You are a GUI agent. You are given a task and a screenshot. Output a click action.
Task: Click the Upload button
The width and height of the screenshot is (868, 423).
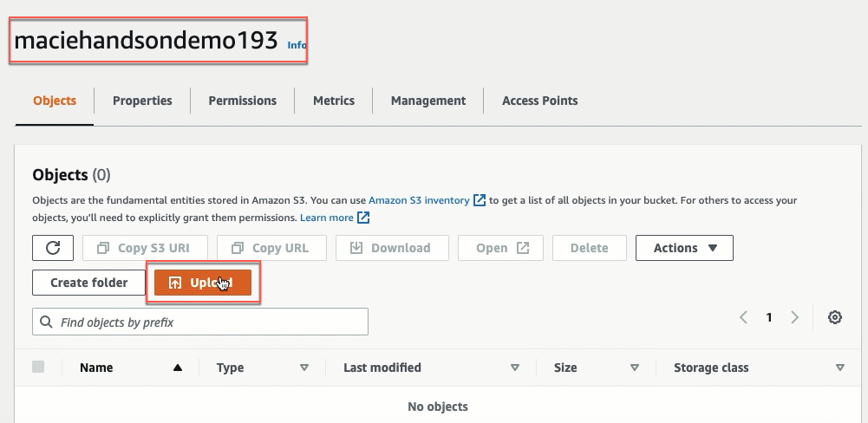tap(203, 283)
